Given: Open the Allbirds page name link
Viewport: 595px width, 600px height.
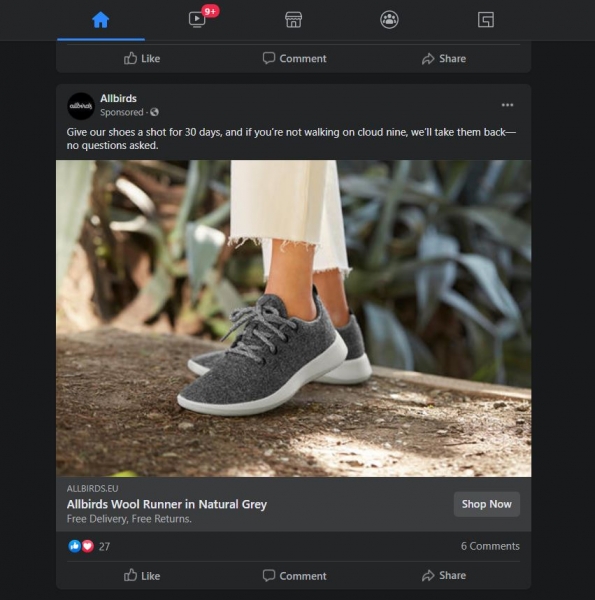Looking at the screenshot, I should click(118, 98).
